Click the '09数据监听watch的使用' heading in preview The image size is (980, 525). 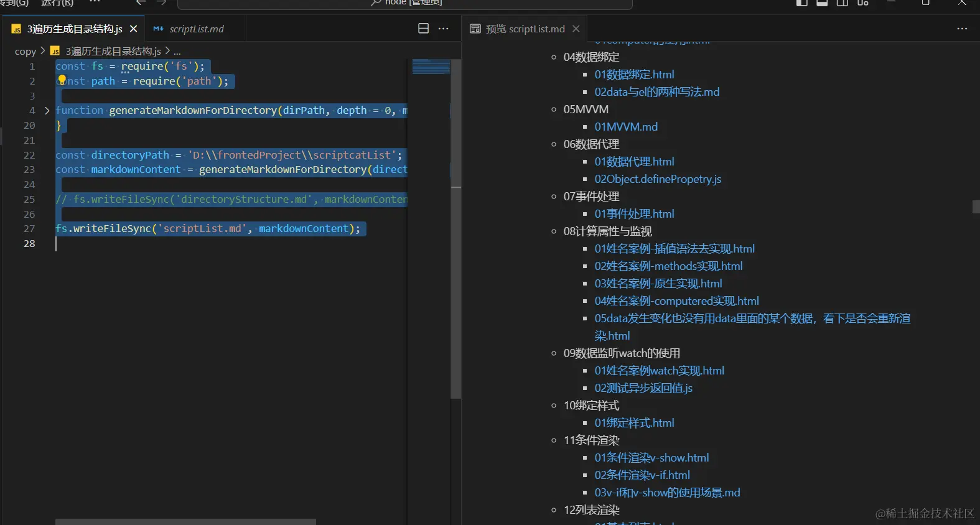pyautogui.click(x=622, y=353)
